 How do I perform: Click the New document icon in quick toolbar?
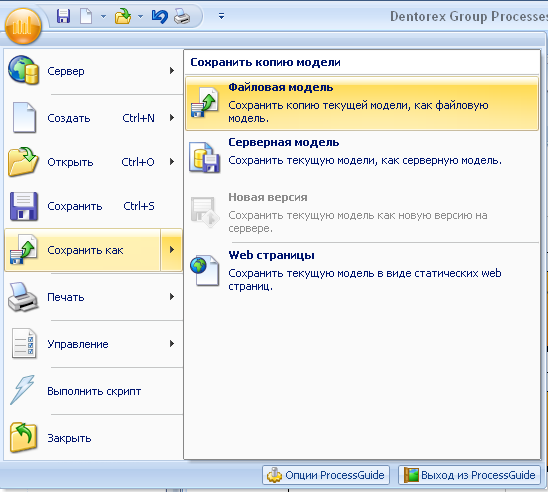(86, 16)
